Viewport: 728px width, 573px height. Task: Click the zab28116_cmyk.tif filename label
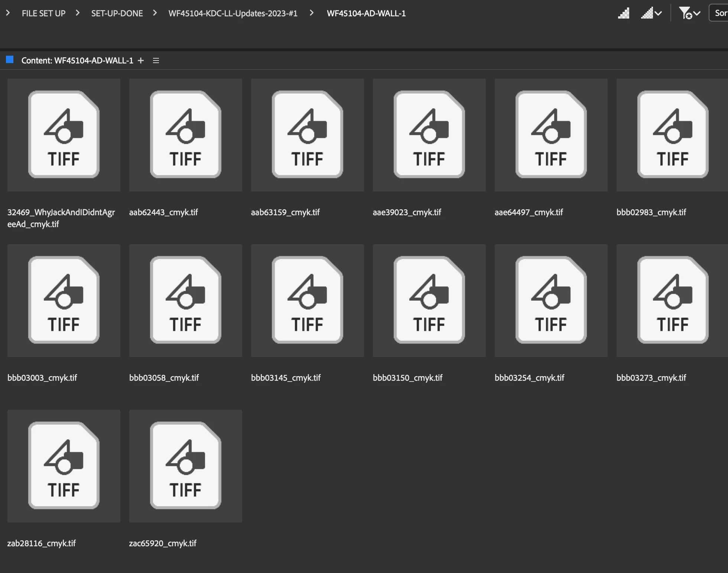tap(42, 543)
